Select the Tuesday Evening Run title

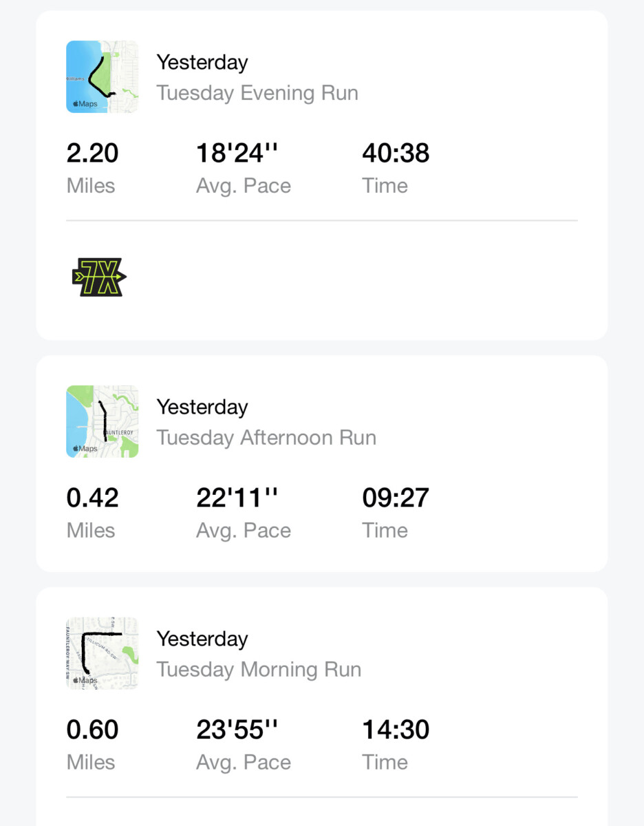tap(257, 93)
